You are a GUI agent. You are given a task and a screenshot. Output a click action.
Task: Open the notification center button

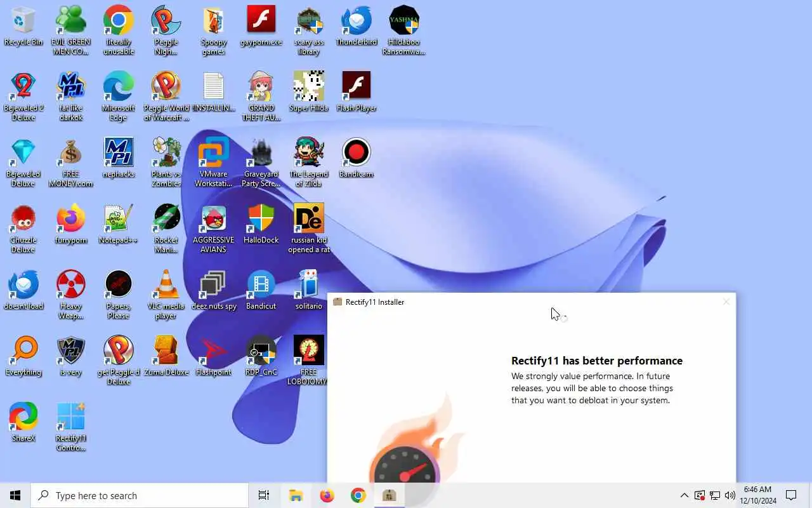(x=791, y=495)
